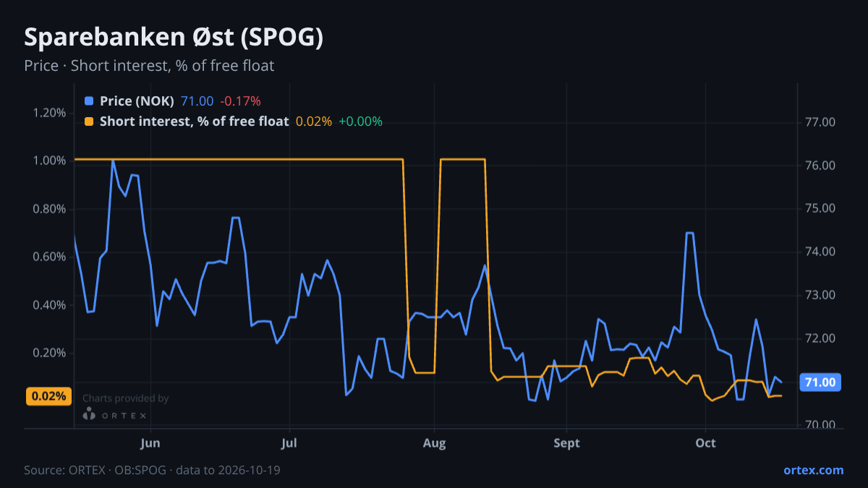Click the 71.00 price value in legend
Image resolution: width=868 pixels, height=488 pixels.
(x=197, y=101)
